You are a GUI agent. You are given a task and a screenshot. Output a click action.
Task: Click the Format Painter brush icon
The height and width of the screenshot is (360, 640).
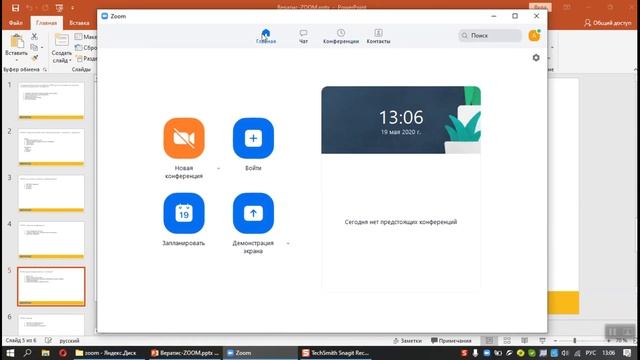click(x=35, y=58)
